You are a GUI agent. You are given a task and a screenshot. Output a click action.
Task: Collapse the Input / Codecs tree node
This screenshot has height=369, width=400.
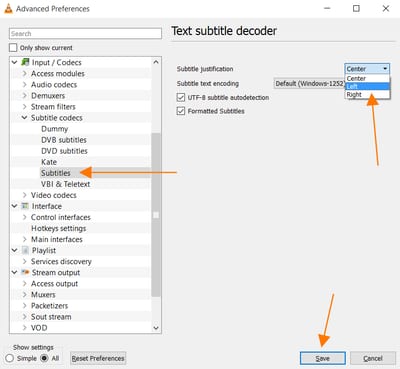coord(15,62)
